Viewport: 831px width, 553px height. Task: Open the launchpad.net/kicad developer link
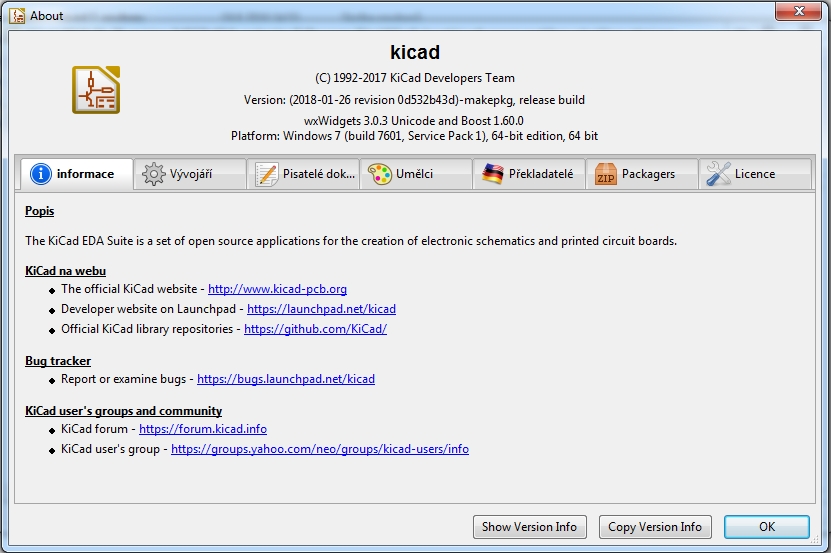(x=321, y=309)
